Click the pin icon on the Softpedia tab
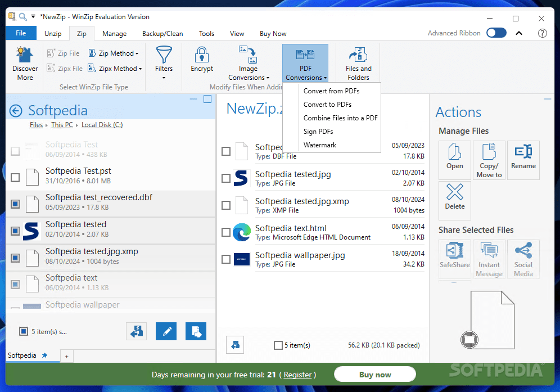Screen dimensions: 560x392 (x=44, y=355)
